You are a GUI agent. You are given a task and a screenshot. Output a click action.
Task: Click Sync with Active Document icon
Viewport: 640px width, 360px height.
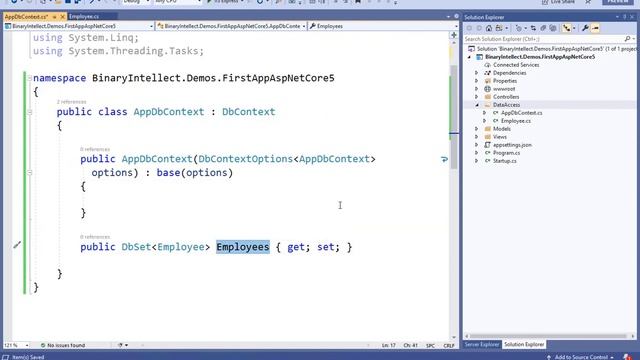coord(533,28)
